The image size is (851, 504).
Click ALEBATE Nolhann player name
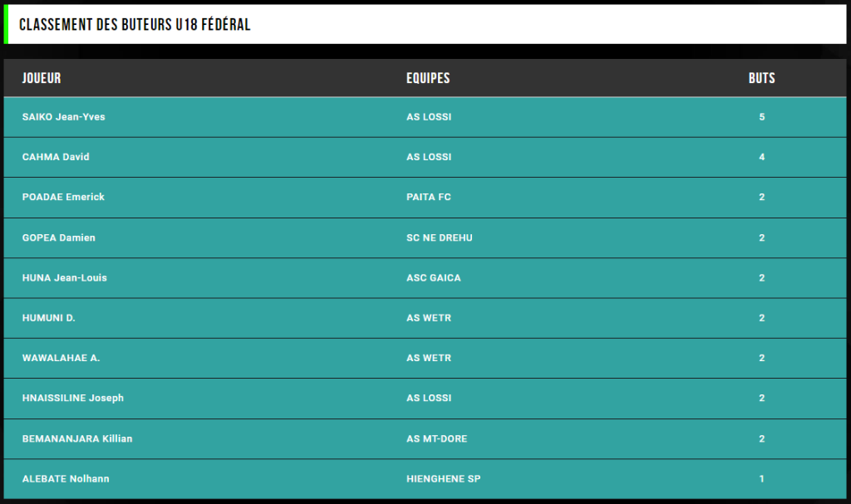pyautogui.click(x=66, y=479)
